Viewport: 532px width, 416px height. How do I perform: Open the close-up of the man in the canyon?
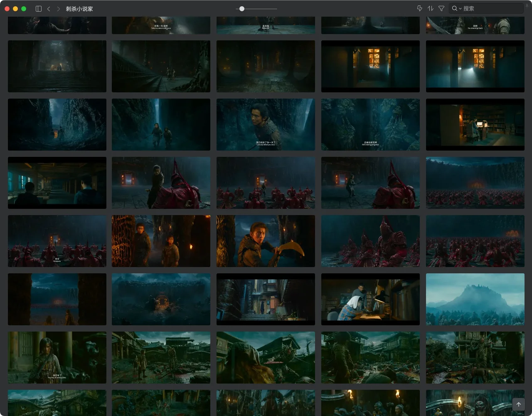266,124
